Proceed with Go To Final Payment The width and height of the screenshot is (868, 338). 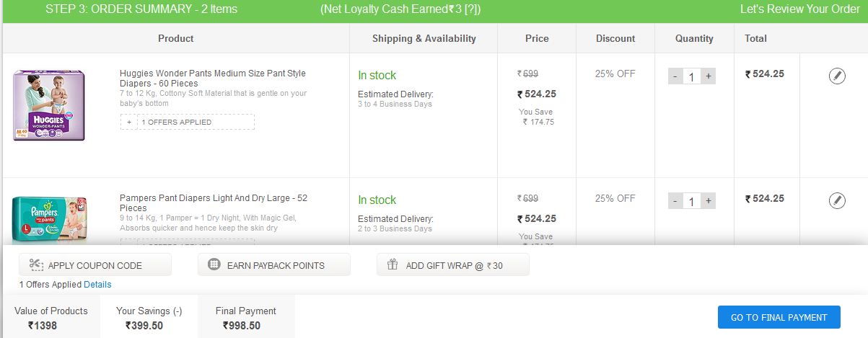point(779,318)
